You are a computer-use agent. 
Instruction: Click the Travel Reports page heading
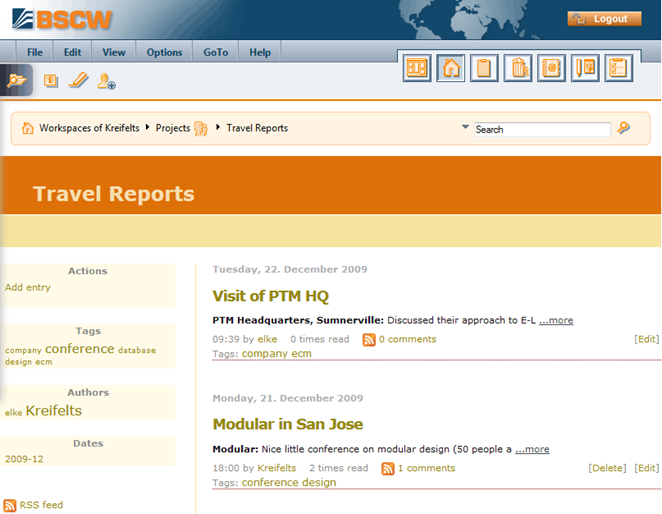(x=114, y=194)
